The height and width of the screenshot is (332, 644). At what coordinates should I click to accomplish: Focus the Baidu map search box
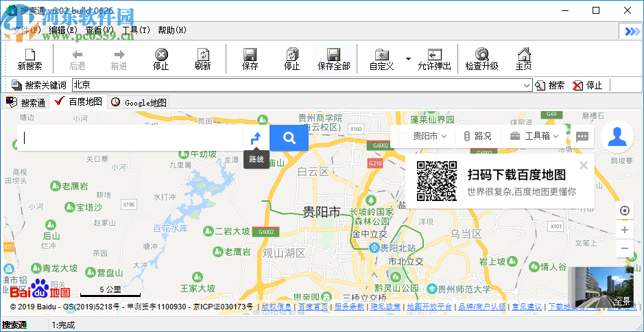(130, 138)
